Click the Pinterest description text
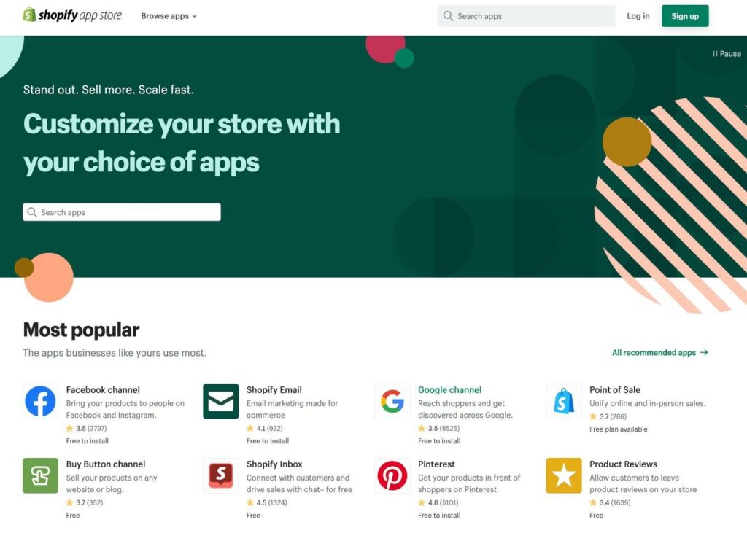747x560 pixels. [x=469, y=483]
